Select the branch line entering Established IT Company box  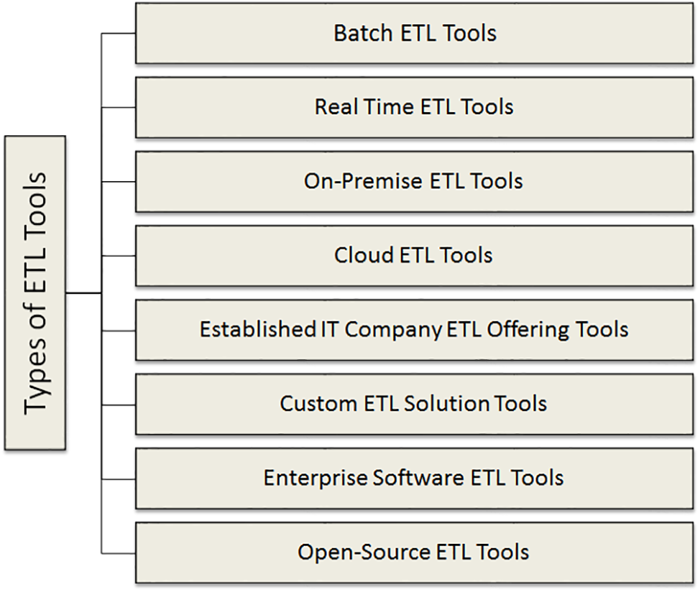tap(119, 330)
